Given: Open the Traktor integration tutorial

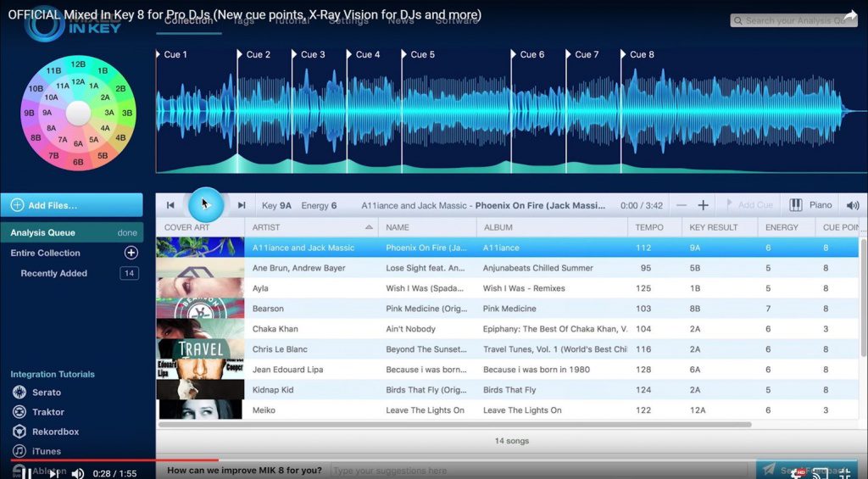Looking at the screenshot, I should point(47,412).
